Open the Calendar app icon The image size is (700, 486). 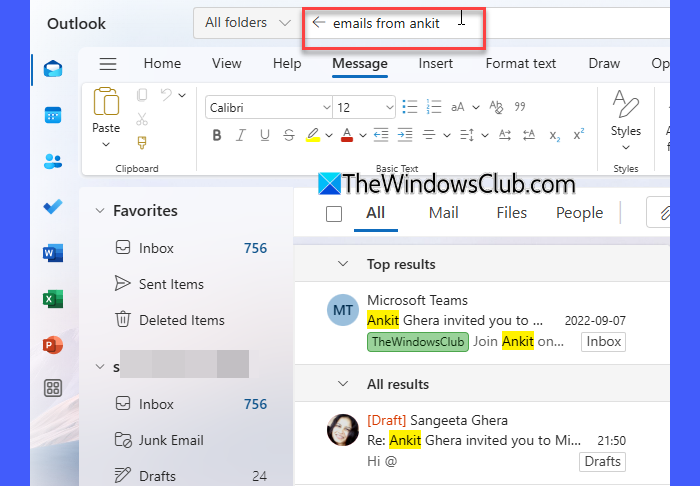tap(53, 115)
